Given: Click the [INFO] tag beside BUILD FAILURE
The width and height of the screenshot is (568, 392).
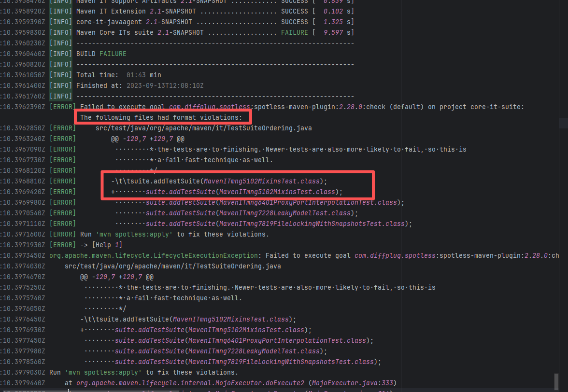Looking at the screenshot, I should pos(61,54).
